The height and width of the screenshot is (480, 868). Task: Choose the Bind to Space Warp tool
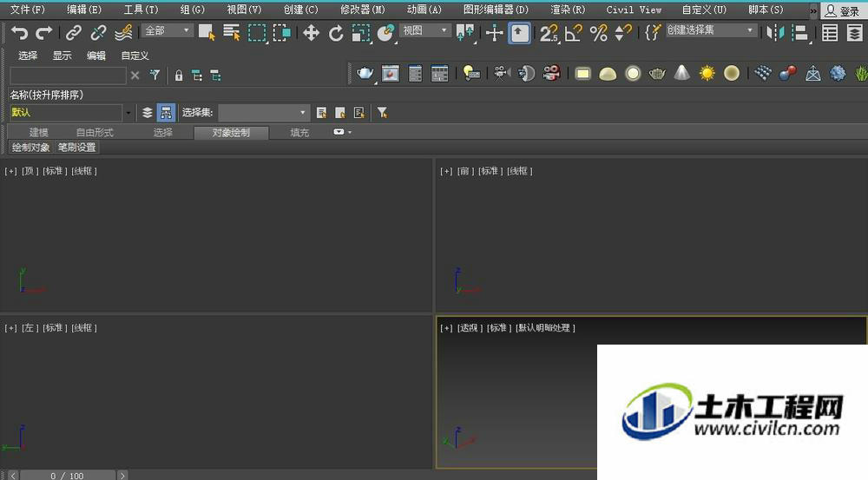123,33
